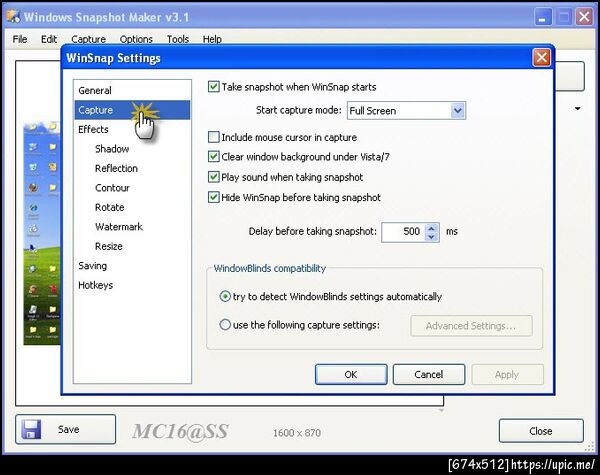Open the Tools menu
This screenshot has width=600, height=475.
click(x=178, y=39)
